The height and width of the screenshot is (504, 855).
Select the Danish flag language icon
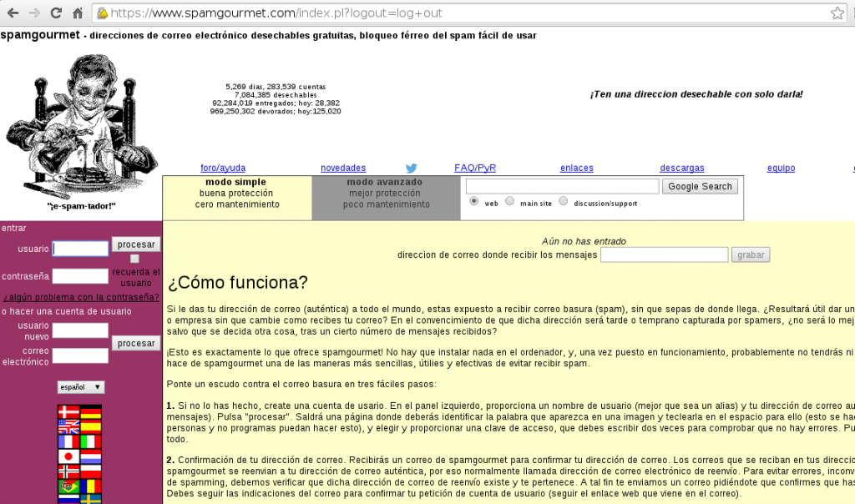[x=68, y=411]
